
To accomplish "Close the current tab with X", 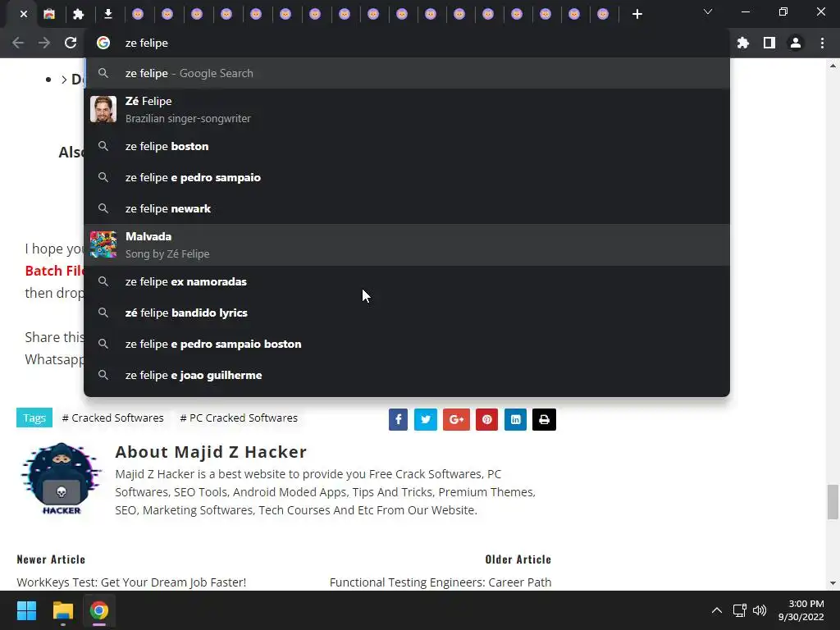I will pyautogui.click(x=24, y=15).
